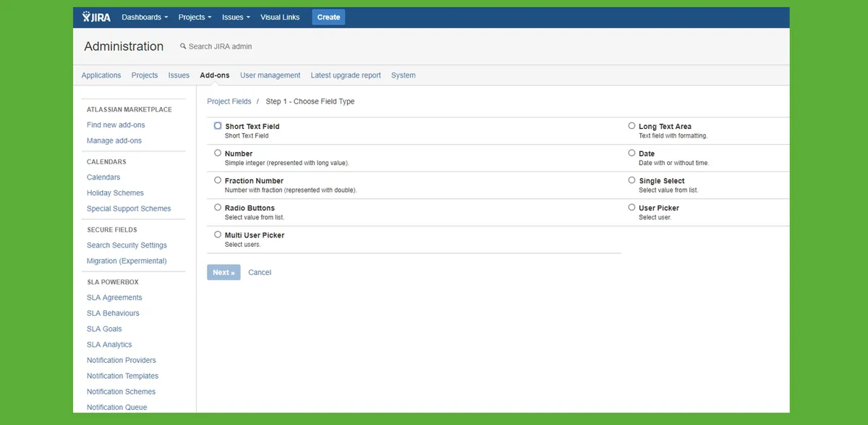This screenshot has height=425, width=868.
Task: Open Notification Templates sidebar link
Action: (x=122, y=376)
